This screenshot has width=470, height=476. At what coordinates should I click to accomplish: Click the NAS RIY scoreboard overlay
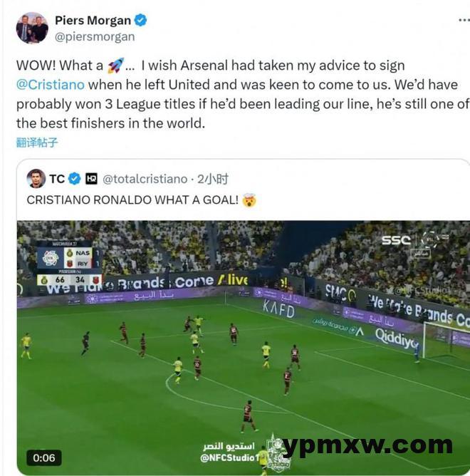pyautogui.click(x=69, y=264)
